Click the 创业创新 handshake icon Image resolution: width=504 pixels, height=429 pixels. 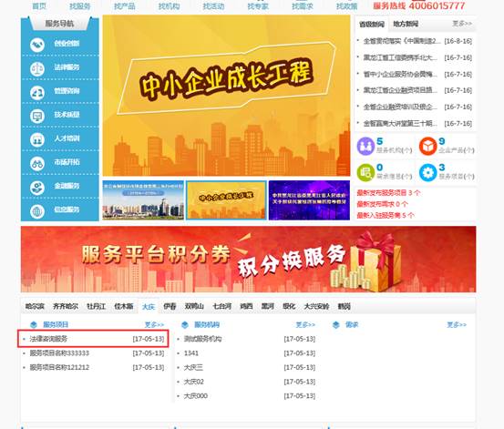[x=37, y=45]
